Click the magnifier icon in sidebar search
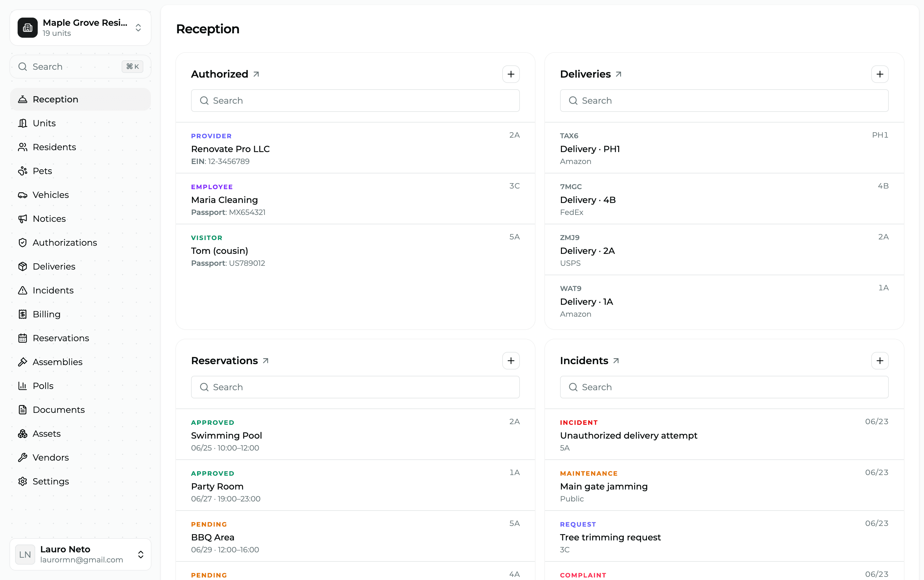The height and width of the screenshot is (580, 924). pyautogui.click(x=23, y=67)
